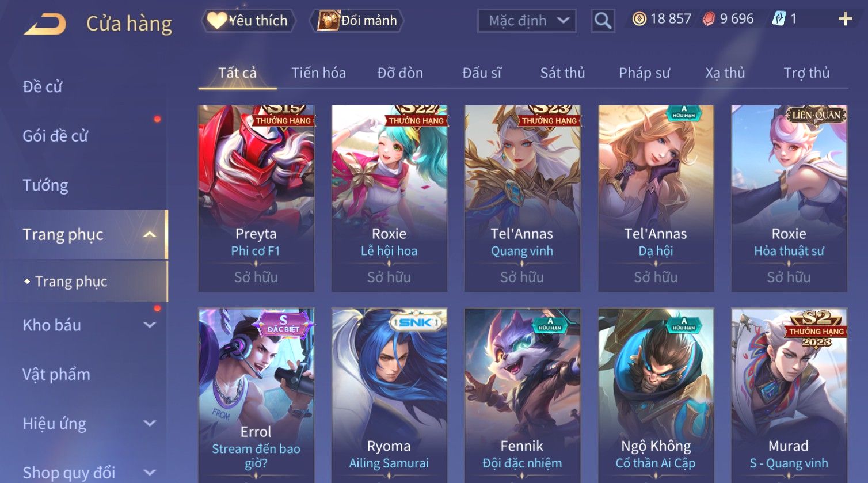Open the Mặc định sort dropdown
This screenshot has height=483, width=868.
pyautogui.click(x=527, y=21)
